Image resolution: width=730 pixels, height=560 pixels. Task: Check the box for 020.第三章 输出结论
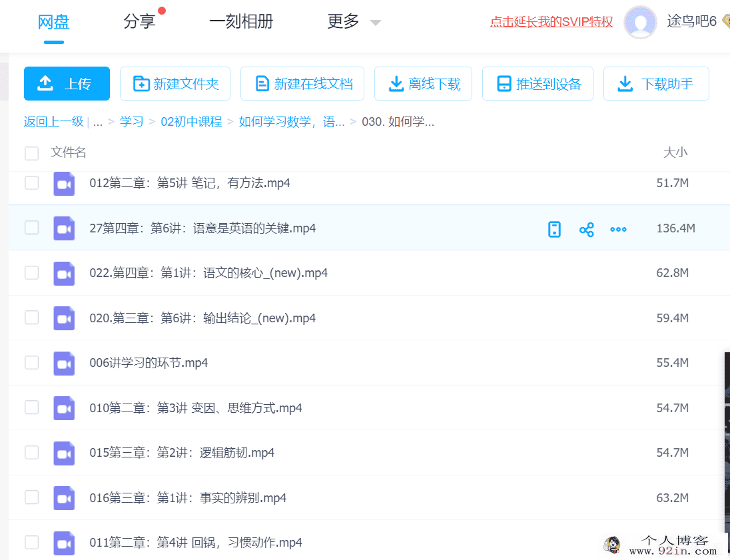coord(32,318)
